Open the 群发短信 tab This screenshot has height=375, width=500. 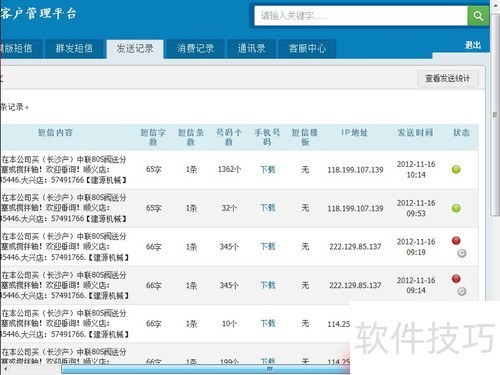click(74, 49)
